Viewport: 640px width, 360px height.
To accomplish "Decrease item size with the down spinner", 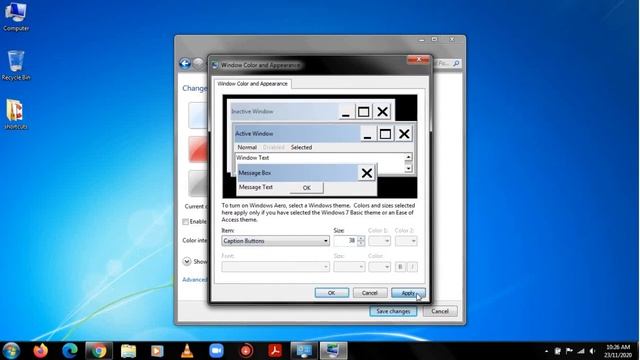I will coord(361,244).
